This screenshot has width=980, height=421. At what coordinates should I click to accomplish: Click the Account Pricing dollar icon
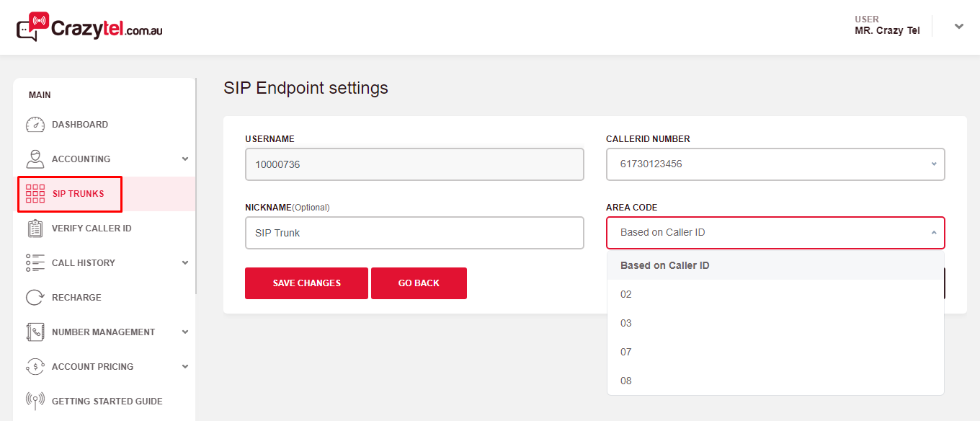[x=35, y=367]
